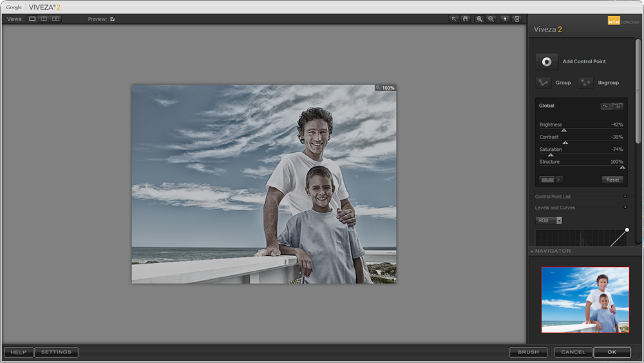
Task: Click the zoom out magnifier
Action: click(491, 19)
